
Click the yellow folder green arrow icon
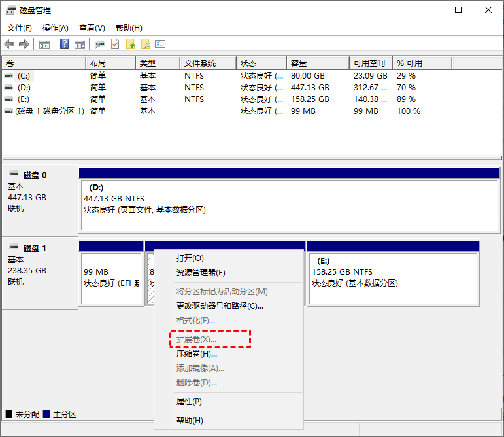point(130,44)
